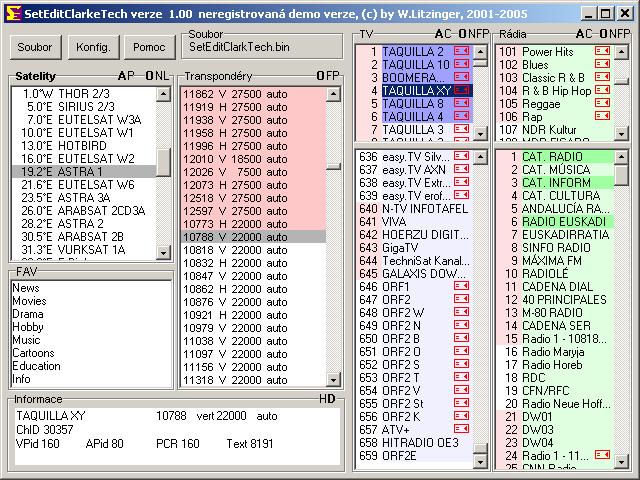
Task: Click the TAQUILLA 8 encrypted icon
Action: click(462, 103)
